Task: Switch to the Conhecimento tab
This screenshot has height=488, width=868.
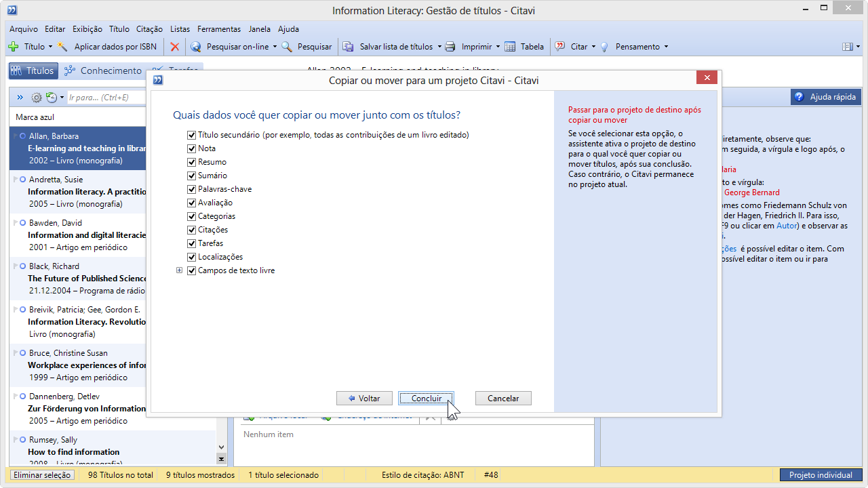Action: [x=103, y=70]
